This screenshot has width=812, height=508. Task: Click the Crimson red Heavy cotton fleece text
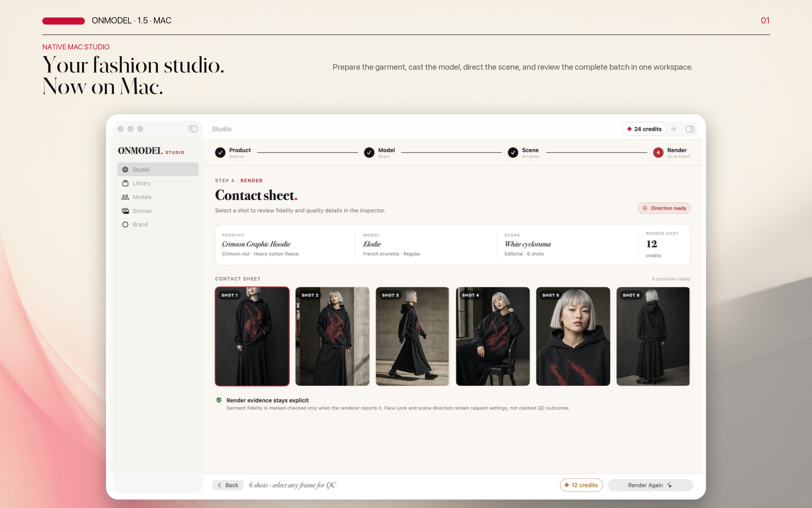(260, 254)
